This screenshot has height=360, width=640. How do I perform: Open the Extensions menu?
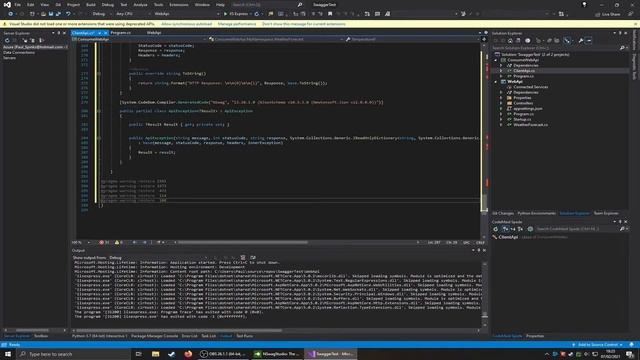pos(179,5)
